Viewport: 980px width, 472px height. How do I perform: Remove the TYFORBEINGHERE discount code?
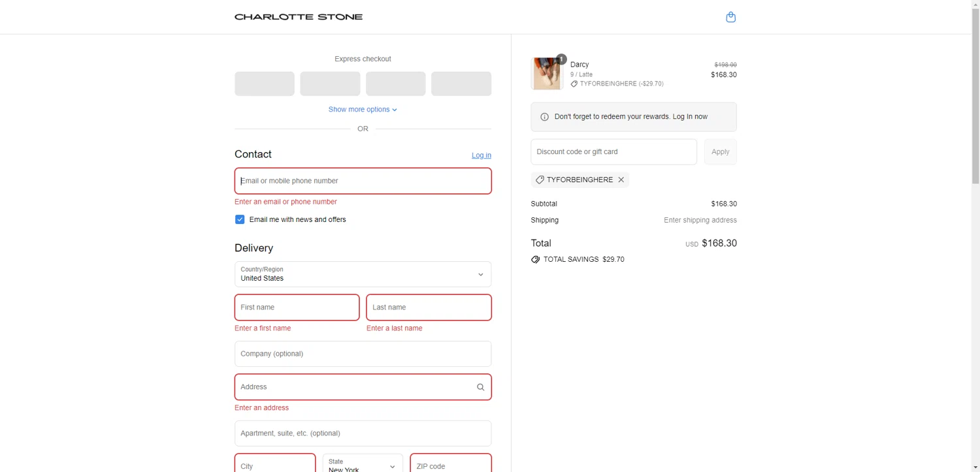click(621, 180)
